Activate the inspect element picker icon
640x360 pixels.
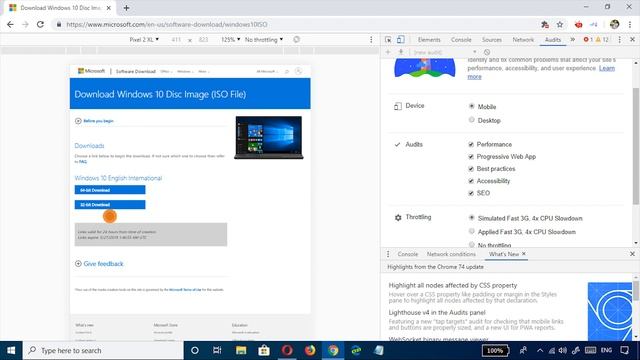388,40
